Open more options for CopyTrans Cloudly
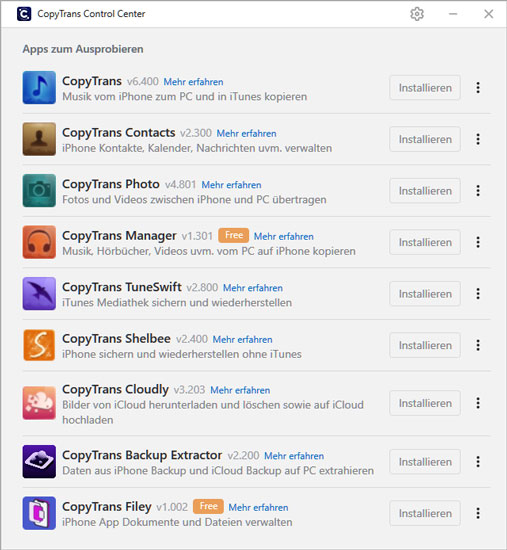The height and width of the screenshot is (550, 507). coord(478,403)
